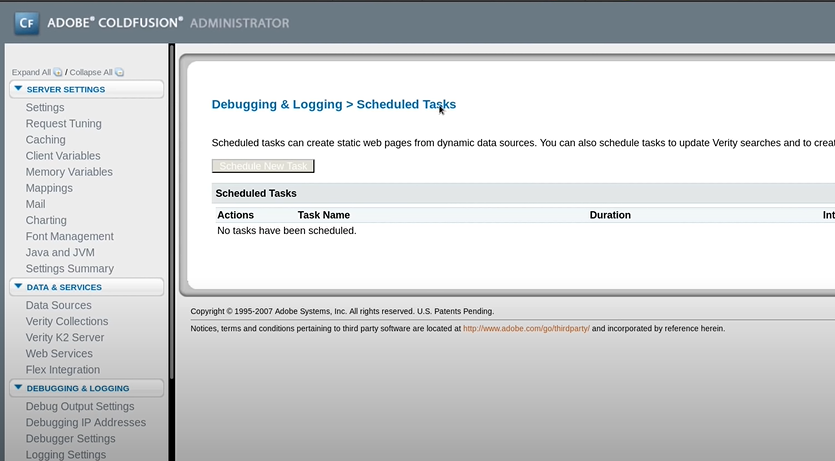Screen dimensions: 835x461
Task: Open Mappings page
Action: 49,188
